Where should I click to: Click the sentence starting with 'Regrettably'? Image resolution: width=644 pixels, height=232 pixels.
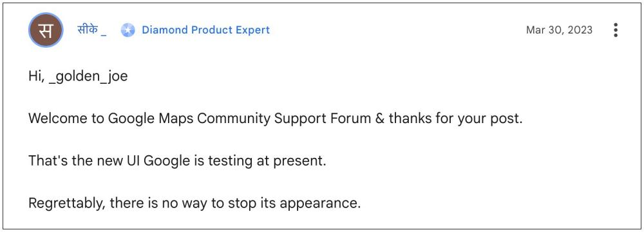(x=194, y=203)
